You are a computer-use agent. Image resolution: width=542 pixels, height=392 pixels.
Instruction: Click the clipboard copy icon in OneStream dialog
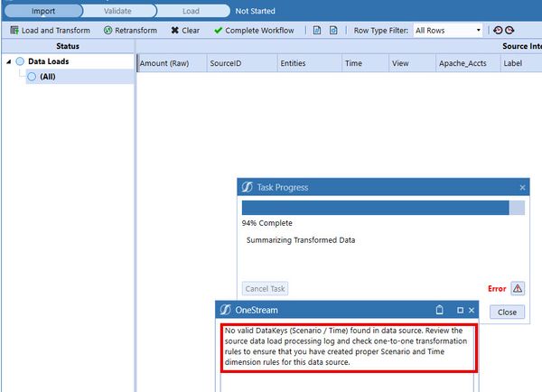pos(439,310)
